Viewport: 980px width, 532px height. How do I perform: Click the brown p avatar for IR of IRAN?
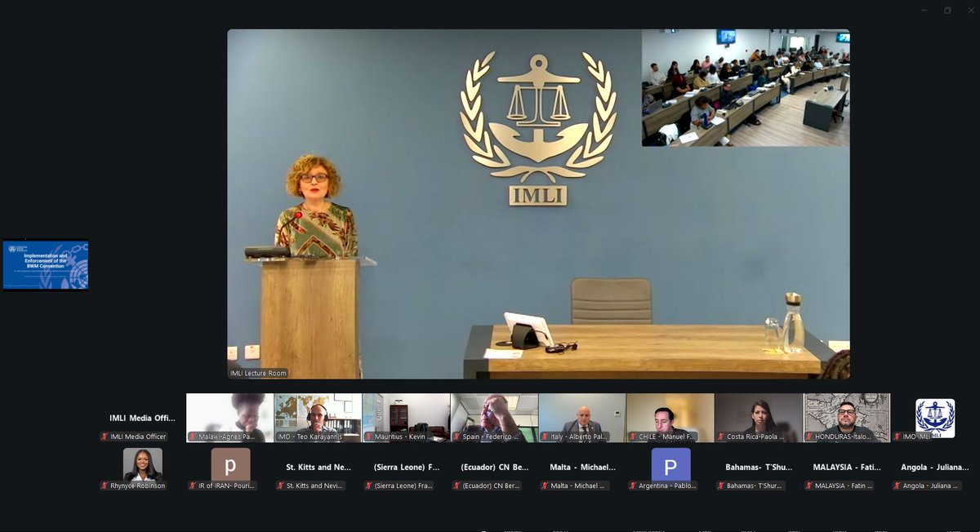pos(230,467)
